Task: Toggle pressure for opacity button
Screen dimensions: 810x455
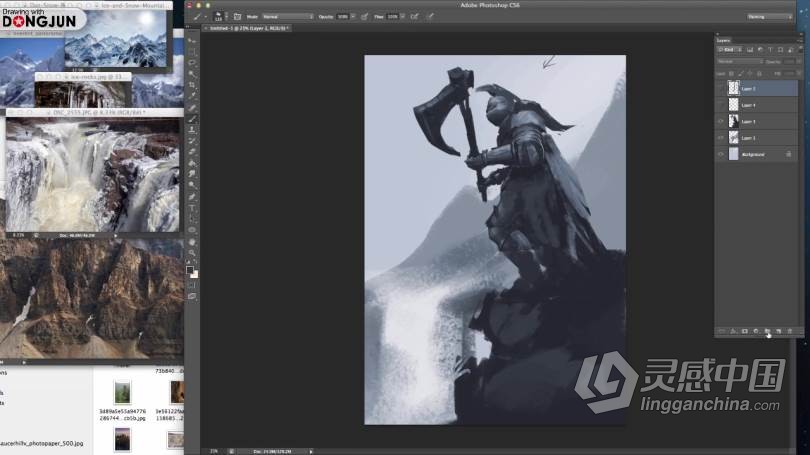Action: 365,17
